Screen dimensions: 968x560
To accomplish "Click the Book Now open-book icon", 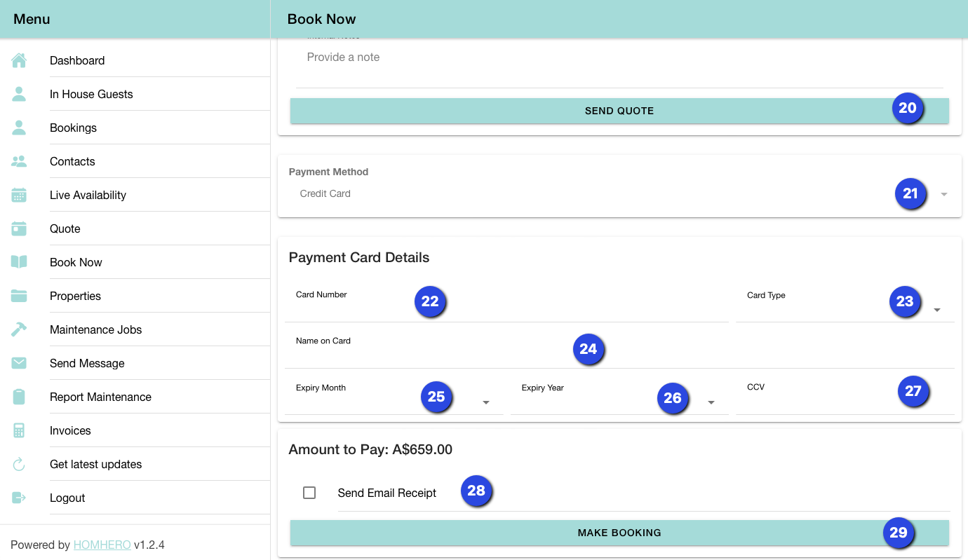I will [x=19, y=262].
